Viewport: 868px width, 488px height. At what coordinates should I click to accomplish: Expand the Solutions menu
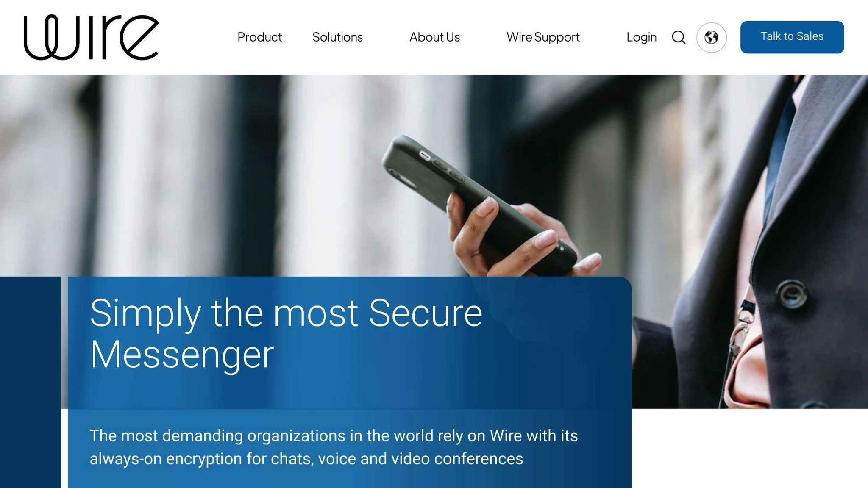pos(337,37)
